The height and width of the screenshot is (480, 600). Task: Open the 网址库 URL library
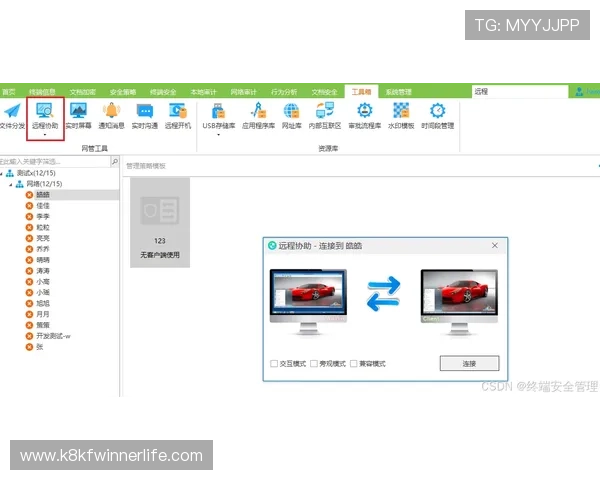click(291, 115)
